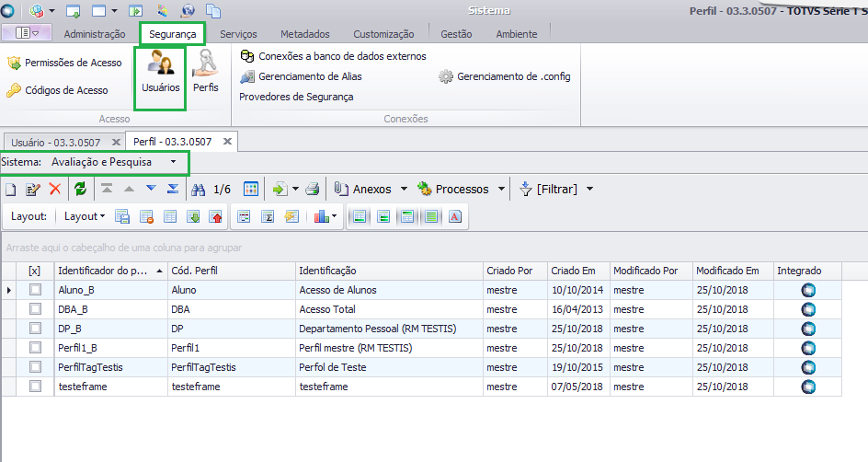Screen dimensions: 868x462
Task: Click the copy documents icon in title bar
Action: 212,10
